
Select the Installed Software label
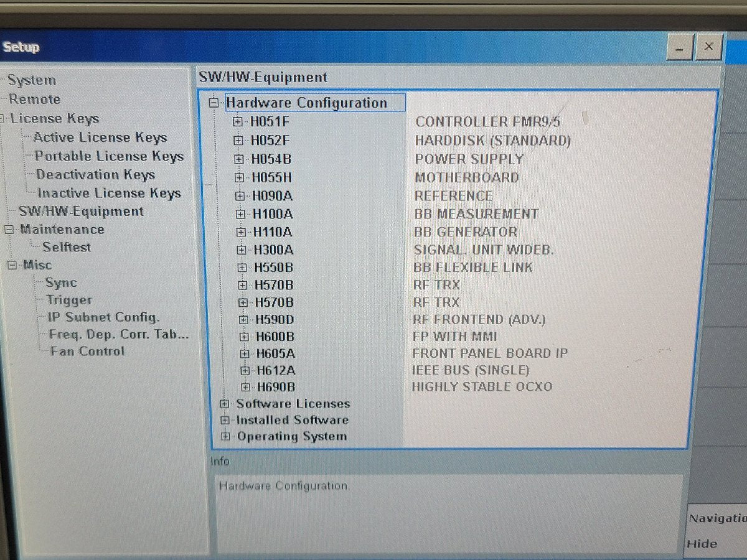pyautogui.click(x=293, y=420)
